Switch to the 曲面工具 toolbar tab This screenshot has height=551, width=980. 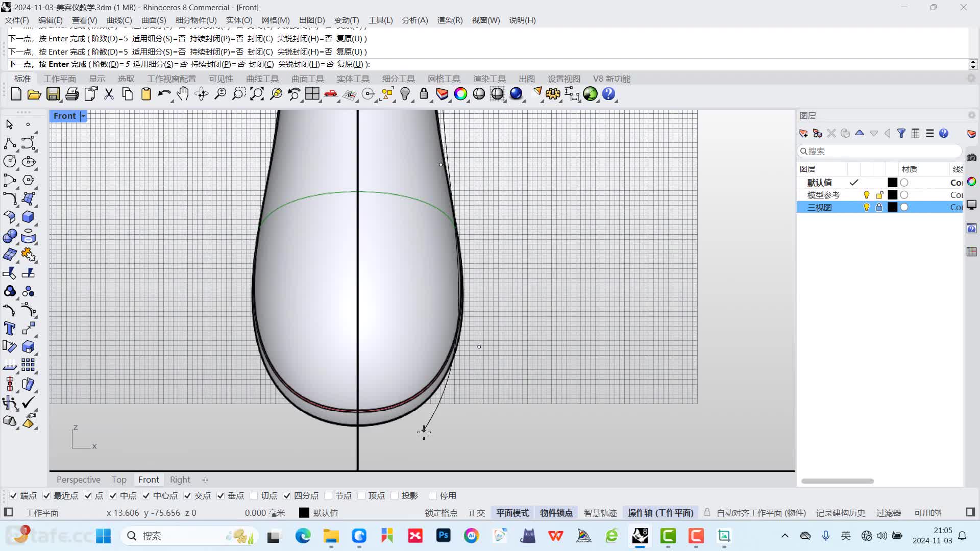click(x=308, y=79)
